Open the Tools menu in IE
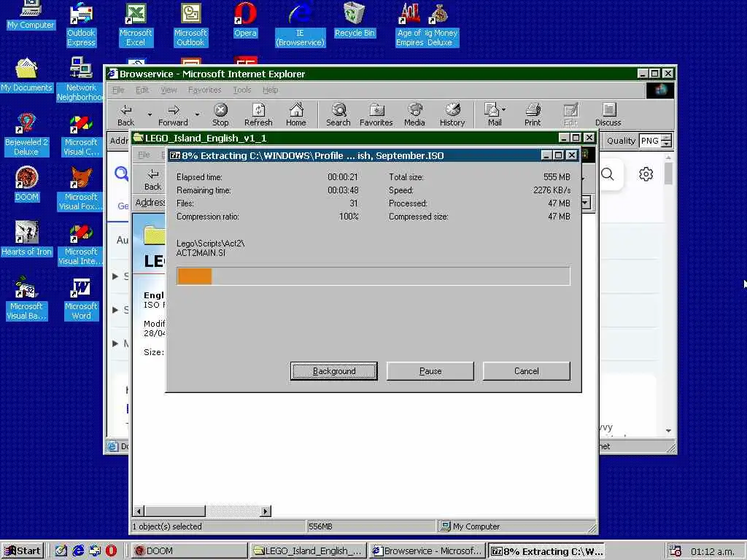747x560 pixels. 242,90
